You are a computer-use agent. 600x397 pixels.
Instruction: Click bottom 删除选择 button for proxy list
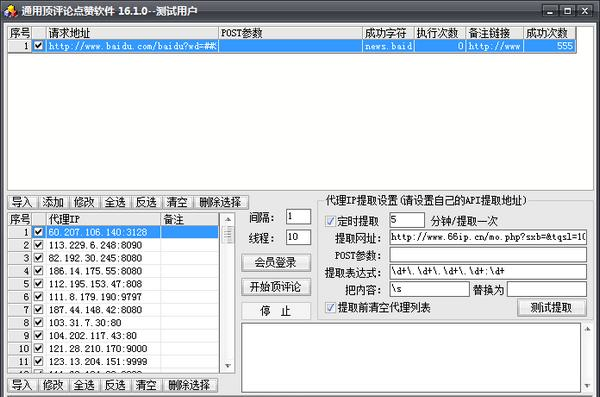190,385
